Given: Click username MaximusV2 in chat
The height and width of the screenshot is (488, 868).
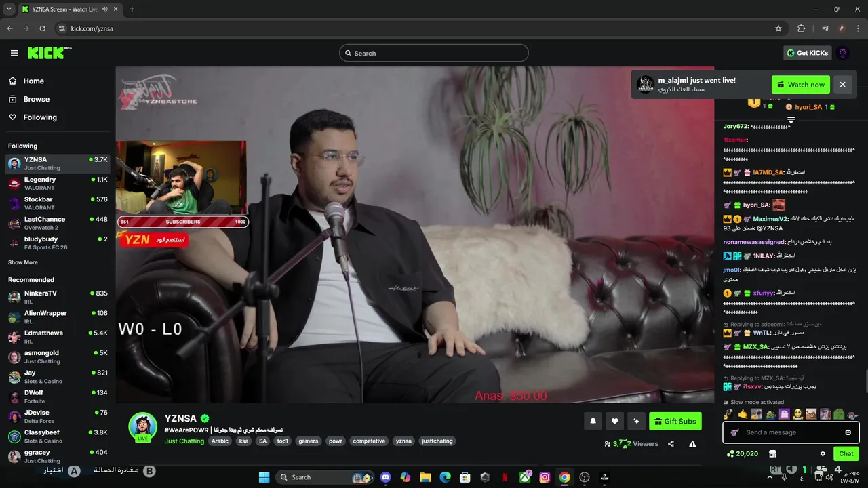Looking at the screenshot, I should (x=770, y=219).
